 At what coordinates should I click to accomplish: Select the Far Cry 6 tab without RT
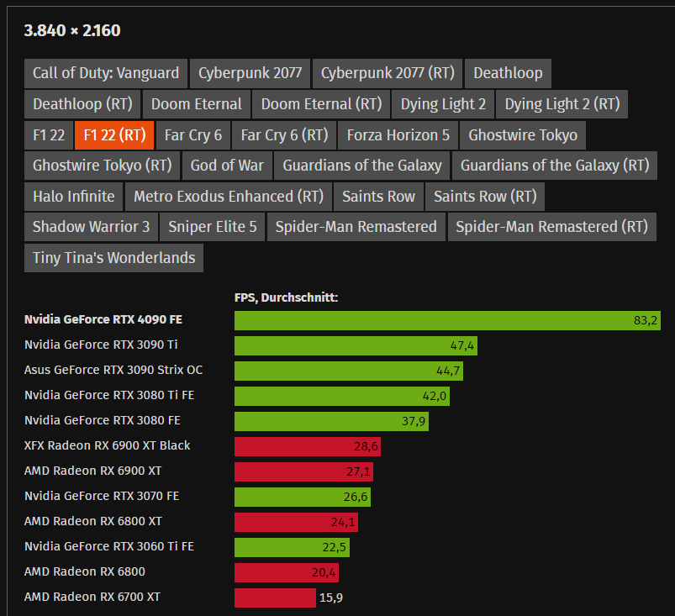click(x=192, y=135)
